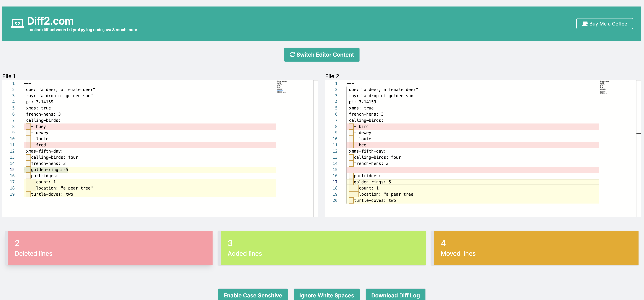Click line number 15 in File 1 gutter

pos(12,170)
